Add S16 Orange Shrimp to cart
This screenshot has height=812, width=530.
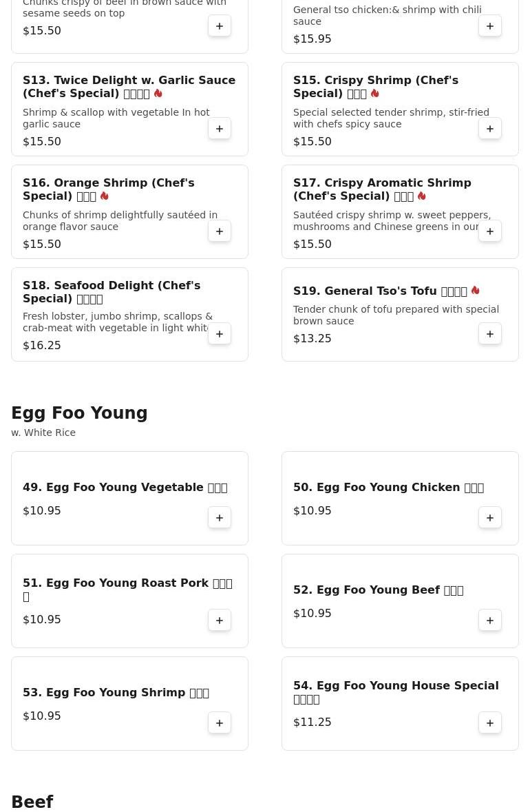pyautogui.click(x=220, y=231)
